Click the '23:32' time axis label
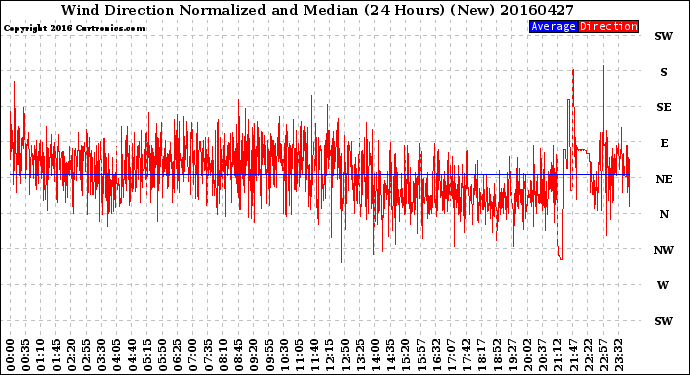Image resolution: width=690 pixels, height=375 pixels. [618, 355]
